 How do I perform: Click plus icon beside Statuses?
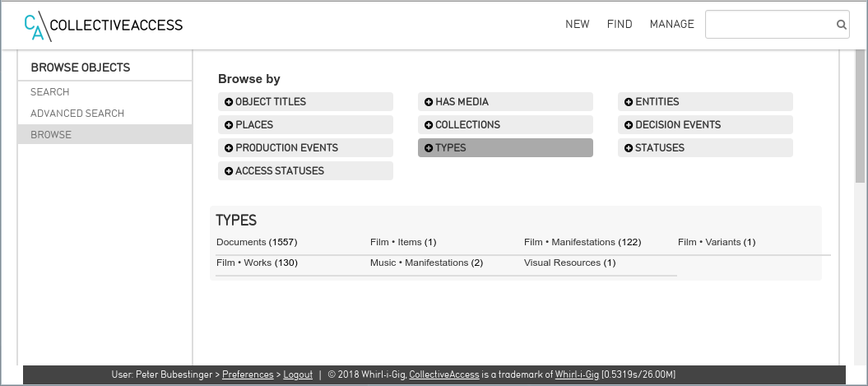[629, 148]
